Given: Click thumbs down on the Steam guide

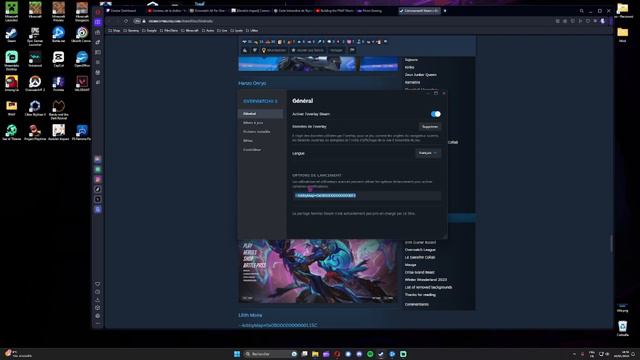Looking at the screenshot, I should 254,51.
